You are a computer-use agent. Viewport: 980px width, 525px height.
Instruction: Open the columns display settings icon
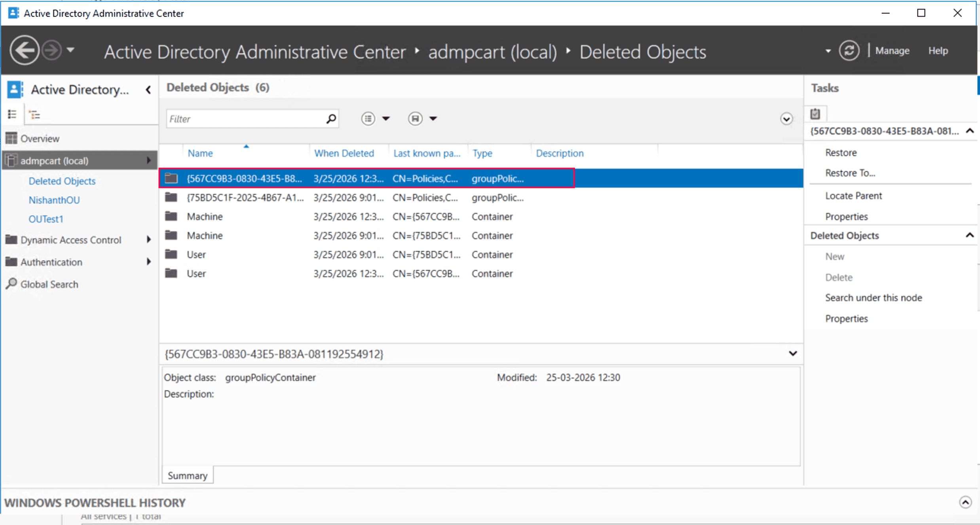368,118
